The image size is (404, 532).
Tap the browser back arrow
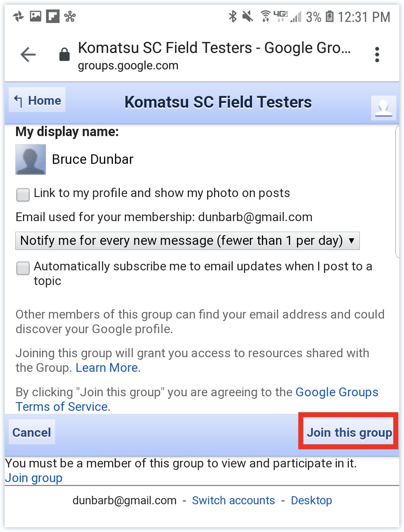pyautogui.click(x=28, y=55)
